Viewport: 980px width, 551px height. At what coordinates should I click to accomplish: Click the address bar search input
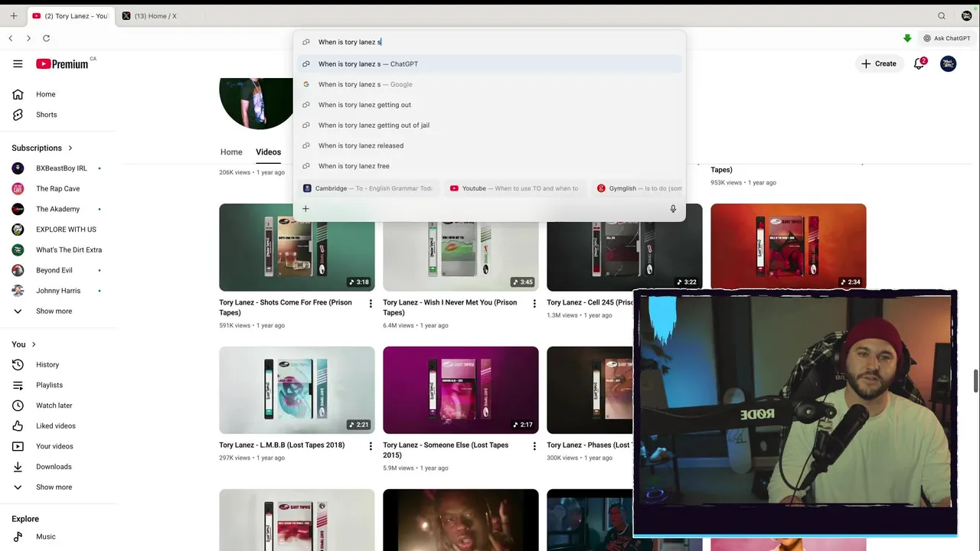[490, 42]
